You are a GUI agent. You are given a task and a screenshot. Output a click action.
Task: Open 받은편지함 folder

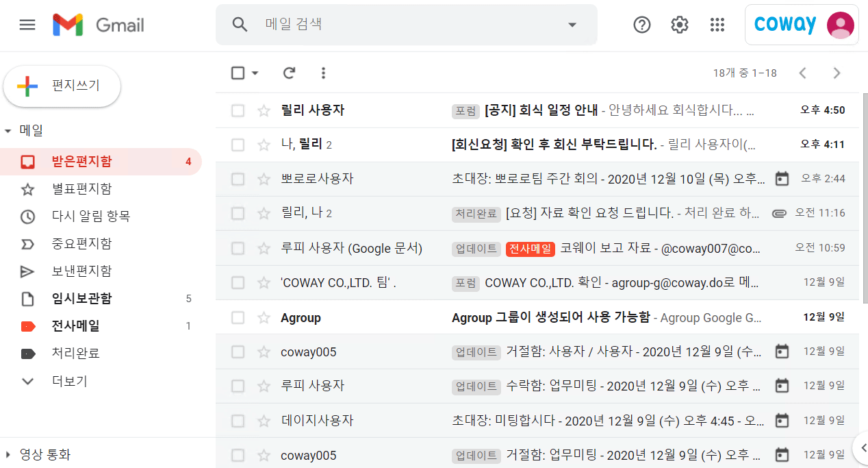[x=101, y=162]
